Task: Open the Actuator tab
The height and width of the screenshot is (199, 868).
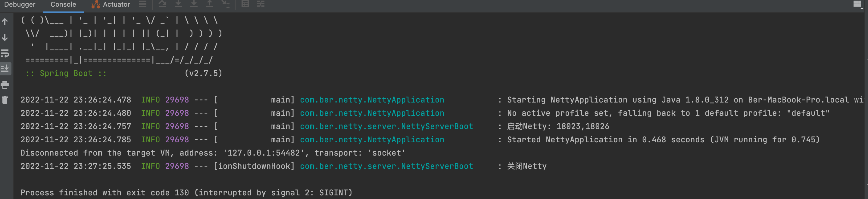Action: [x=111, y=5]
